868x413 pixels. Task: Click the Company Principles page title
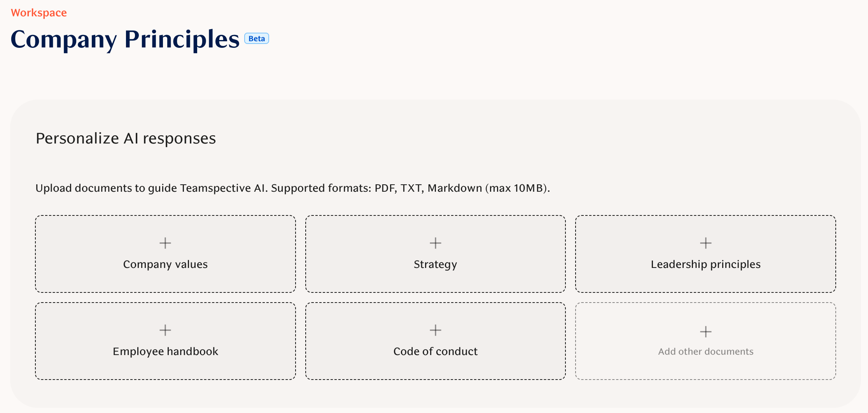click(125, 39)
